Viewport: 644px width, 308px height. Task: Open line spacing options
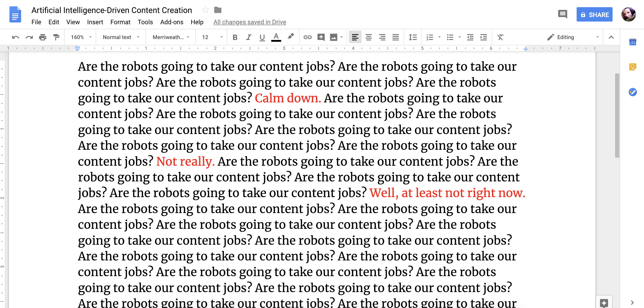click(x=413, y=37)
